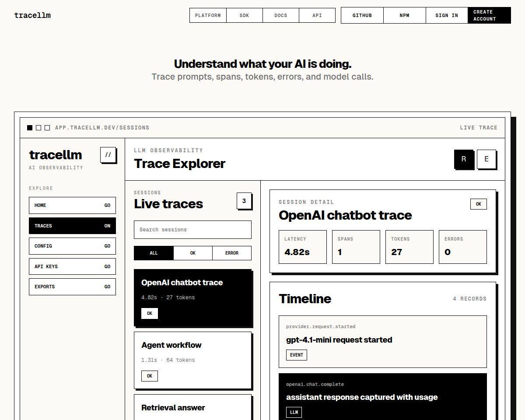This screenshot has height=420, width=525.
Task: Go to TRACES in the sidebar
Action: [x=72, y=226]
